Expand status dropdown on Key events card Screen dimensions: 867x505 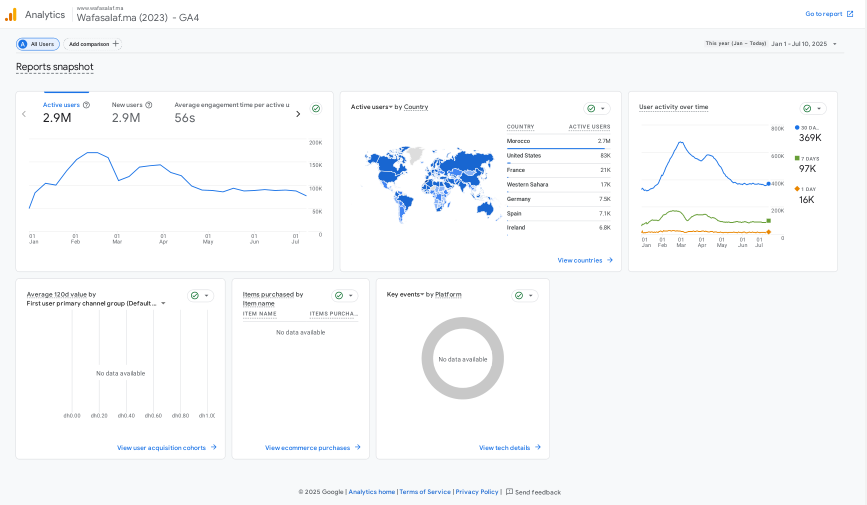(531, 295)
